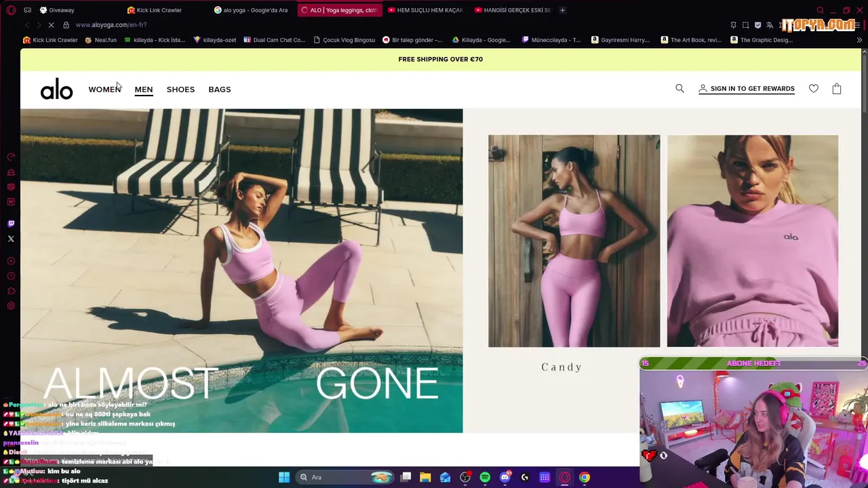Open GX Control speedometer sidebar icon
This screenshot has height=488, width=868.
coord(11,157)
